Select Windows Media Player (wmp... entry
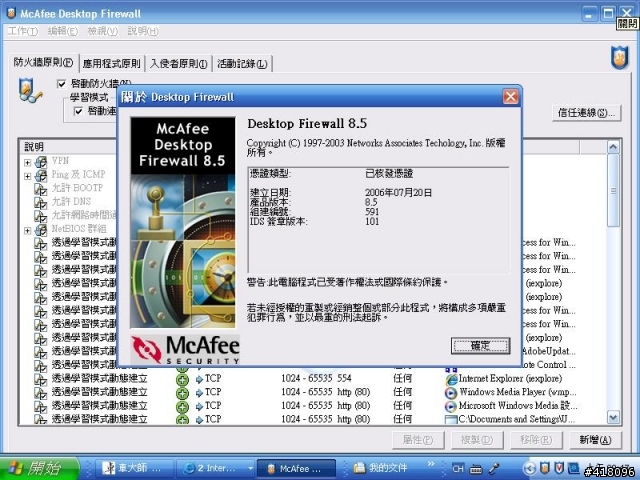This screenshot has height=480, width=640. tap(518, 392)
